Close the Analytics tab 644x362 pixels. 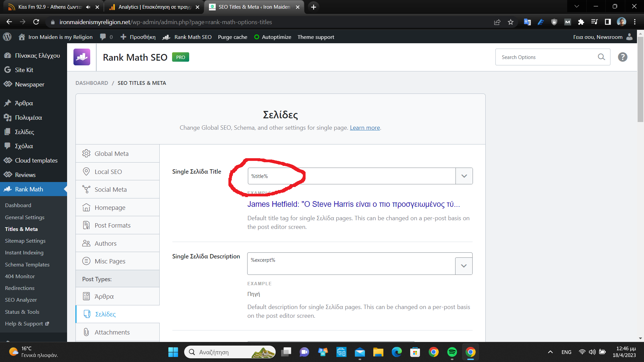tap(197, 7)
